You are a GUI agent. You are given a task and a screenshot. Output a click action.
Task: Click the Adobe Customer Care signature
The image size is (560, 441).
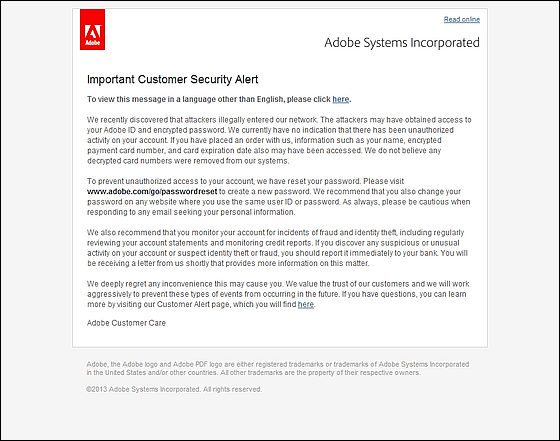[x=126, y=323]
